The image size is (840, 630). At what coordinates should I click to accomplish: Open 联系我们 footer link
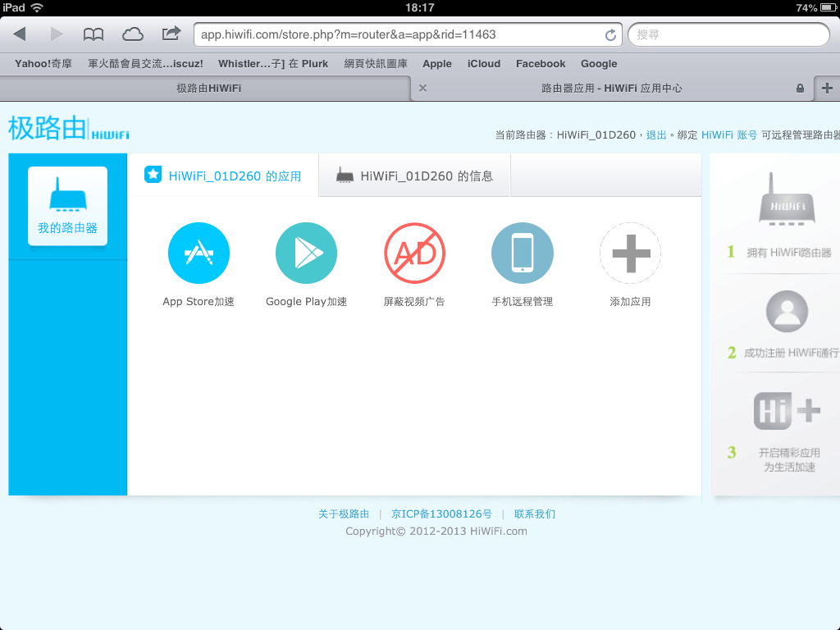click(x=535, y=514)
